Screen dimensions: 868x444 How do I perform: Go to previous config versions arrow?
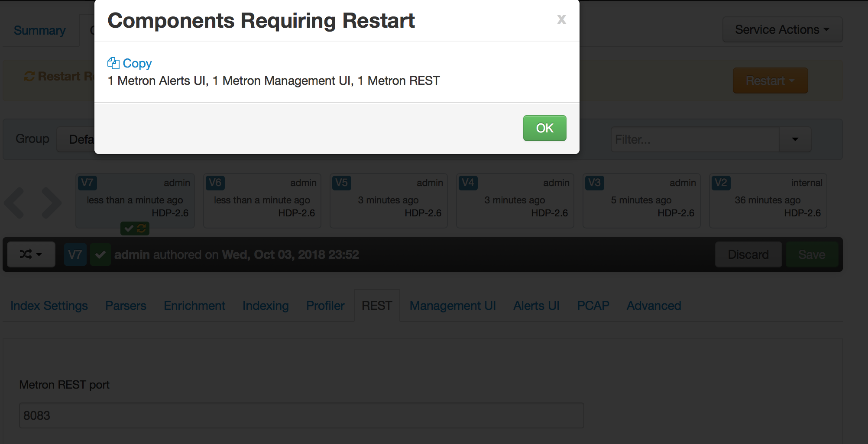(14, 203)
